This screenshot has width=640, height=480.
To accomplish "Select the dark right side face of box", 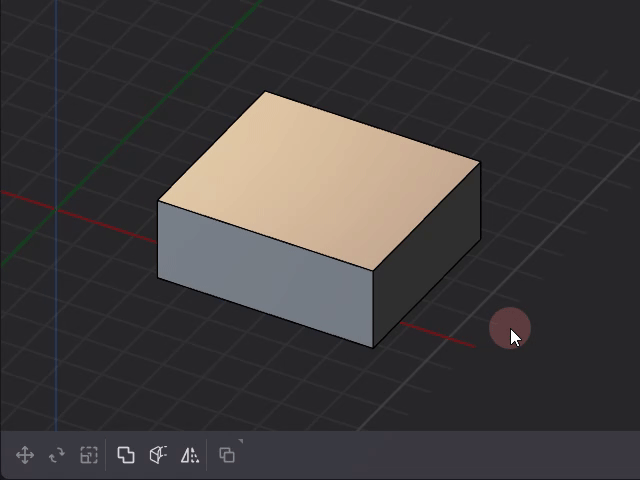I will pos(427,255).
